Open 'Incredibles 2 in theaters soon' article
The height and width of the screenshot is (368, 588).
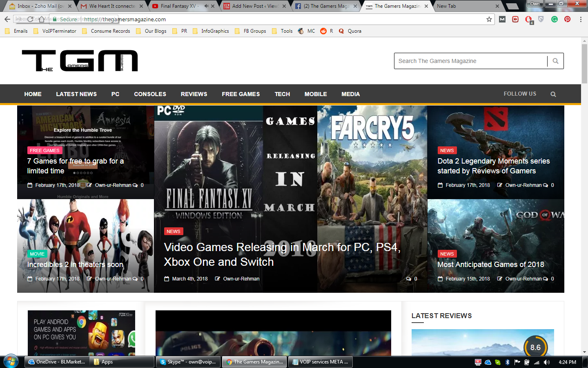tap(75, 265)
